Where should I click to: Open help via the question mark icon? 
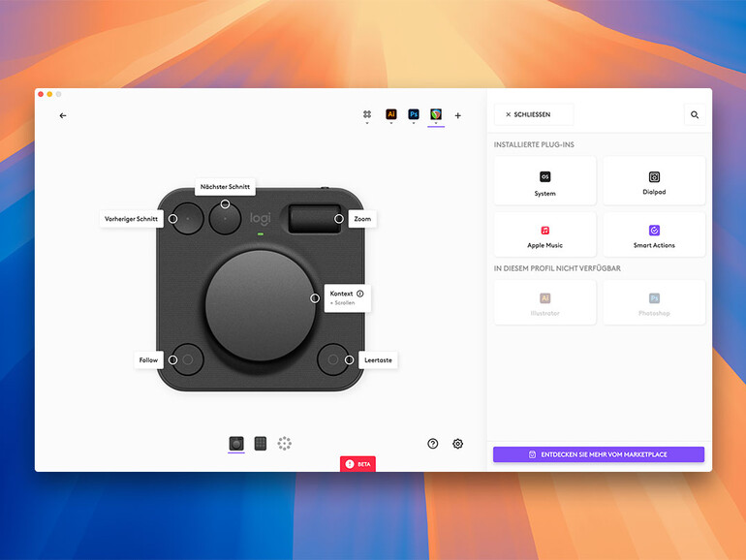432,444
